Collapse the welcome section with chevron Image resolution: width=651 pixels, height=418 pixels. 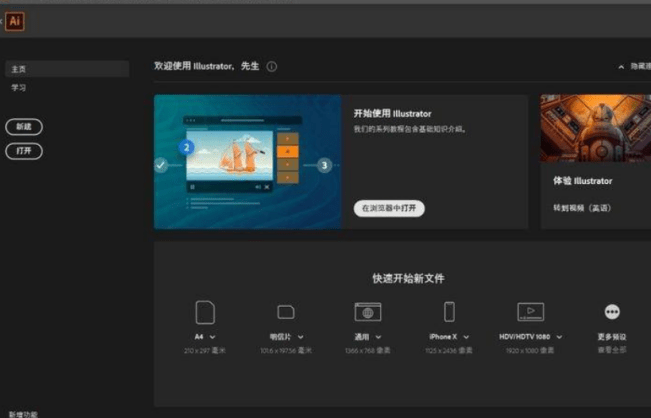(x=621, y=66)
